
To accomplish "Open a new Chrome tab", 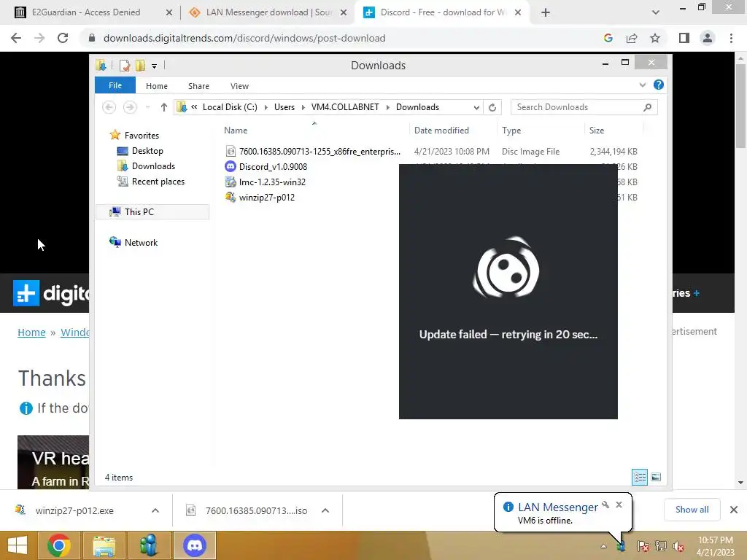I will [546, 12].
